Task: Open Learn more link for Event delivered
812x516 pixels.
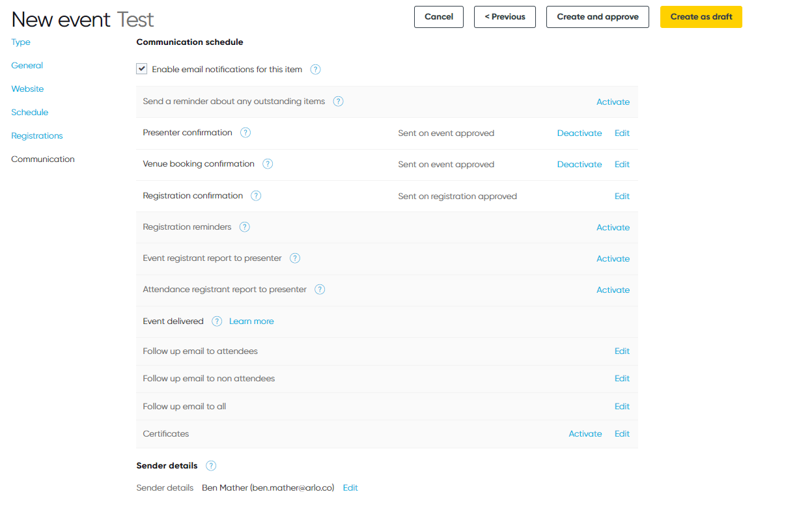Action: click(251, 321)
